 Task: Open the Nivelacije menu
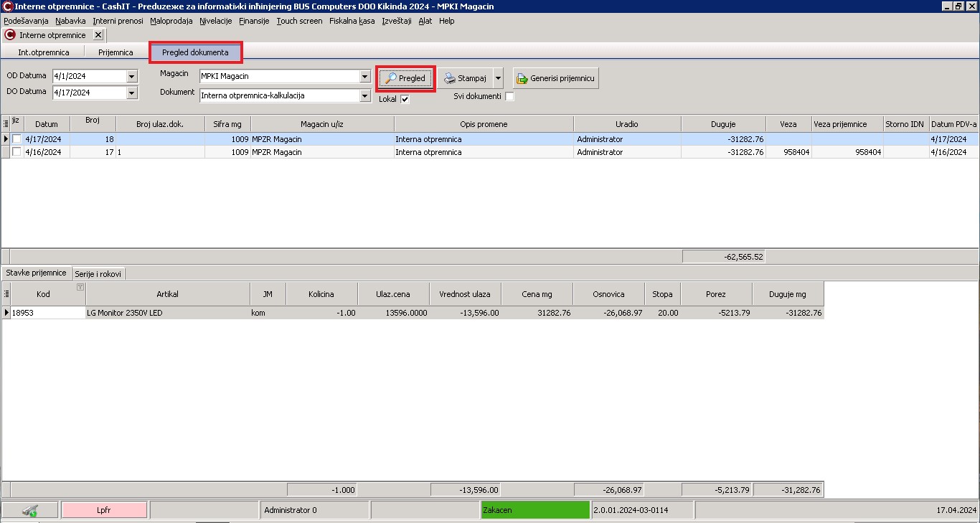[216, 21]
